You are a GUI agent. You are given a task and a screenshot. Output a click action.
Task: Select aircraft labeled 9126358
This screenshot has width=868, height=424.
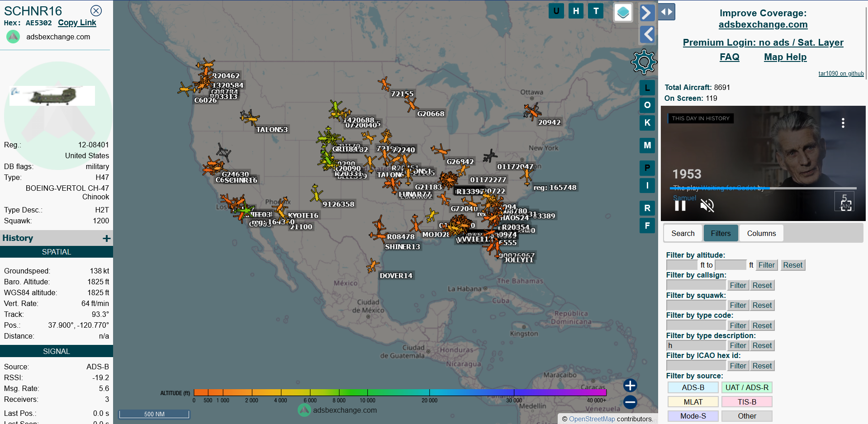[x=316, y=193]
